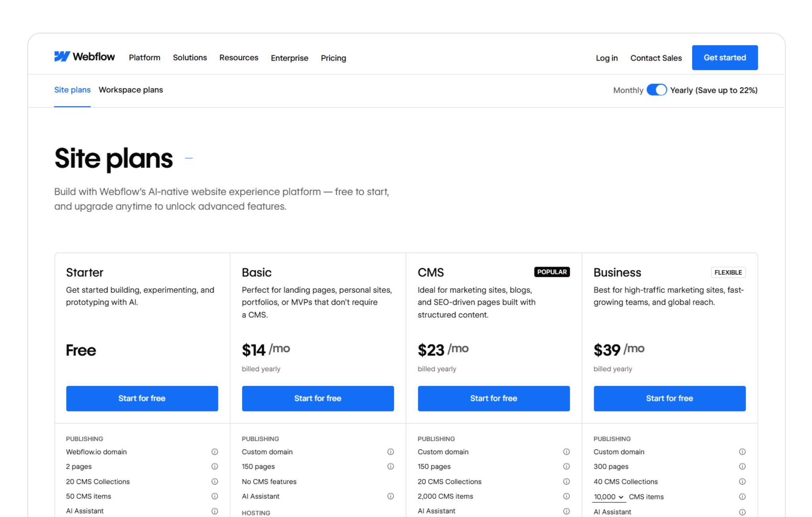Open info for AI Assistant on Basic plan
The height and width of the screenshot is (517, 812).
click(391, 496)
